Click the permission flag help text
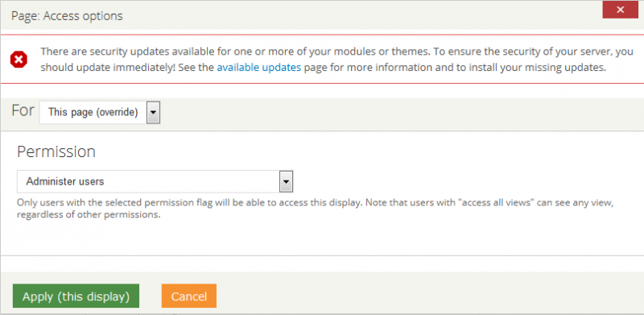 [315, 209]
